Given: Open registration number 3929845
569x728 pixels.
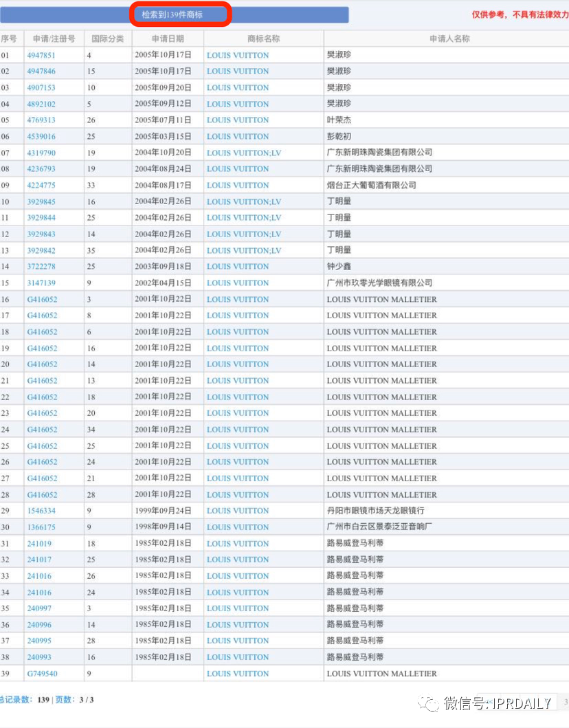Looking at the screenshot, I should tap(41, 201).
